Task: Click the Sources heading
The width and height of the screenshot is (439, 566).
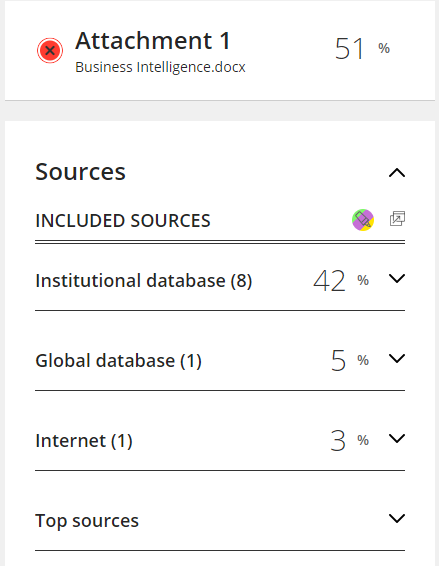Action: coord(81,171)
